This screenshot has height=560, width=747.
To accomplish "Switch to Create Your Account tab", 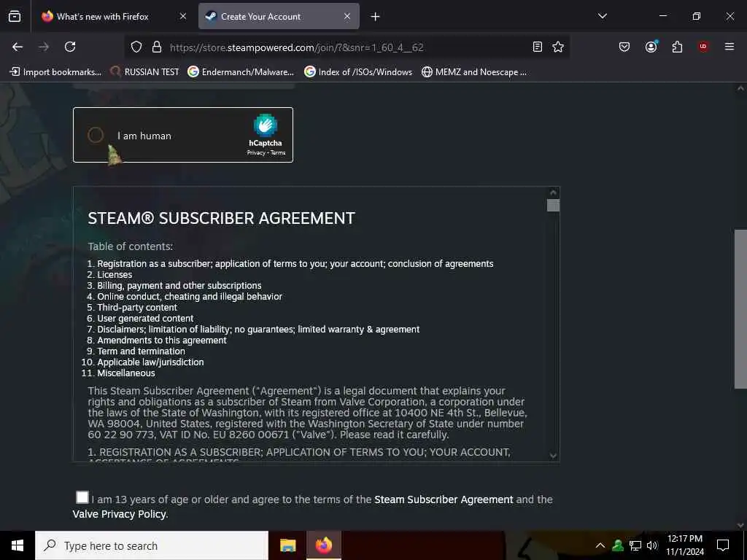I will (279, 17).
